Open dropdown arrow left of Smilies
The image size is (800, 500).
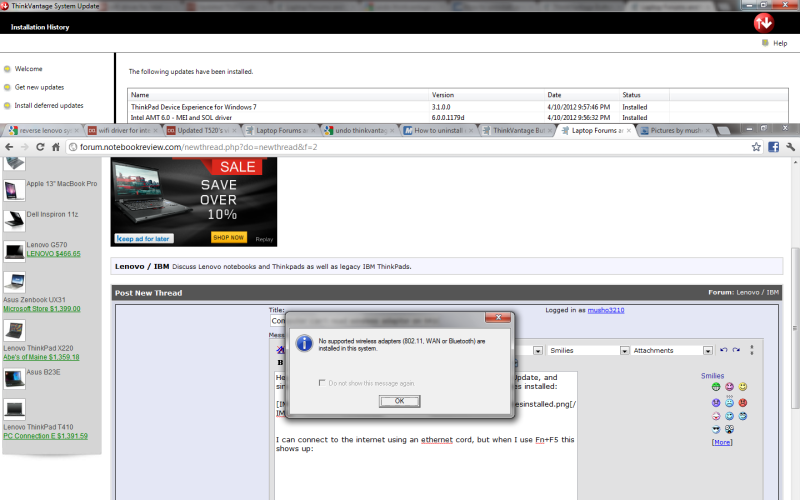538,351
